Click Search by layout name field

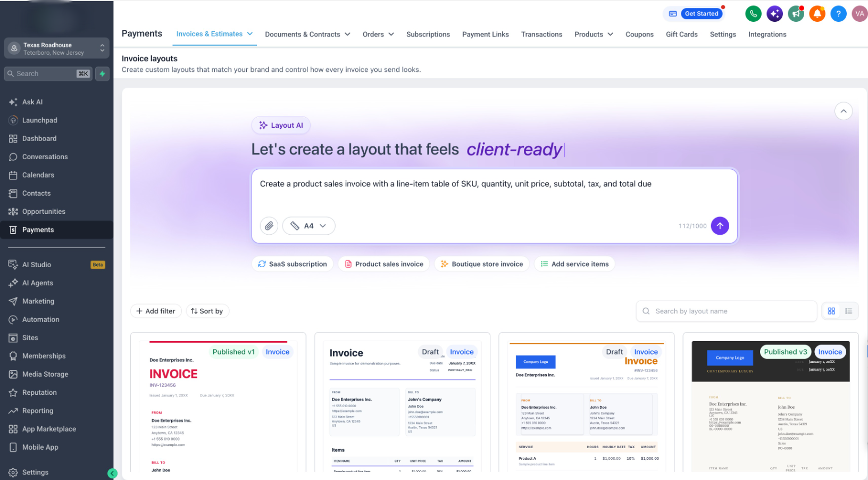point(726,311)
